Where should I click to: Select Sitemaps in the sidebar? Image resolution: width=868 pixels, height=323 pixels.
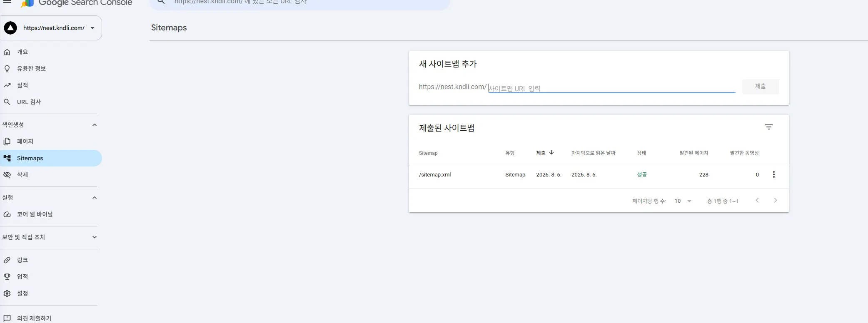point(51,158)
